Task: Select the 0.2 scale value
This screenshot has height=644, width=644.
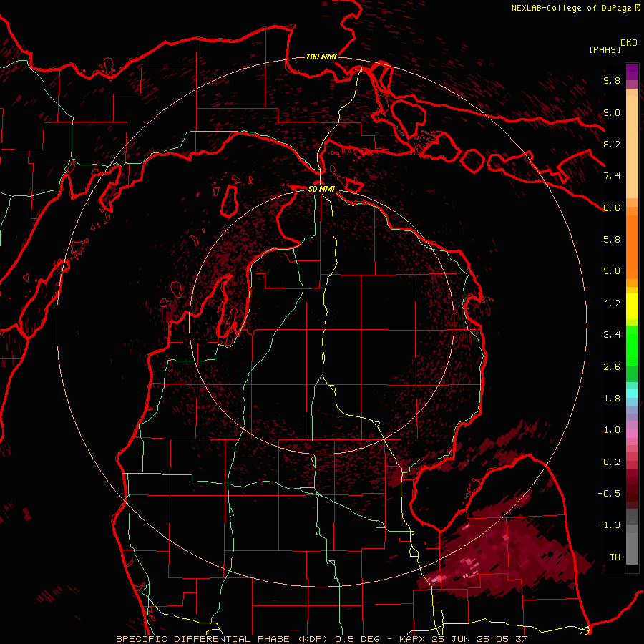Action: coord(612,462)
